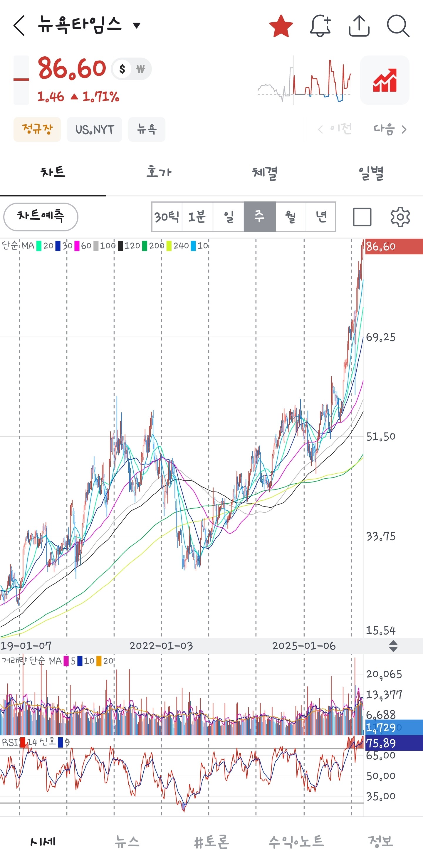The width and height of the screenshot is (423, 868).
Task: Open the 정보 bottom tab
Action: [x=380, y=841]
